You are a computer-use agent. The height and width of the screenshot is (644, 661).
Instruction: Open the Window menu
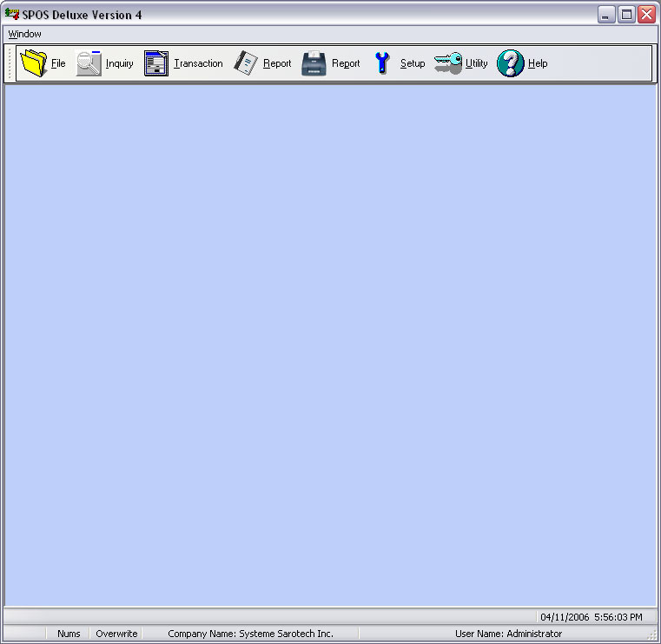click(25, 34)
